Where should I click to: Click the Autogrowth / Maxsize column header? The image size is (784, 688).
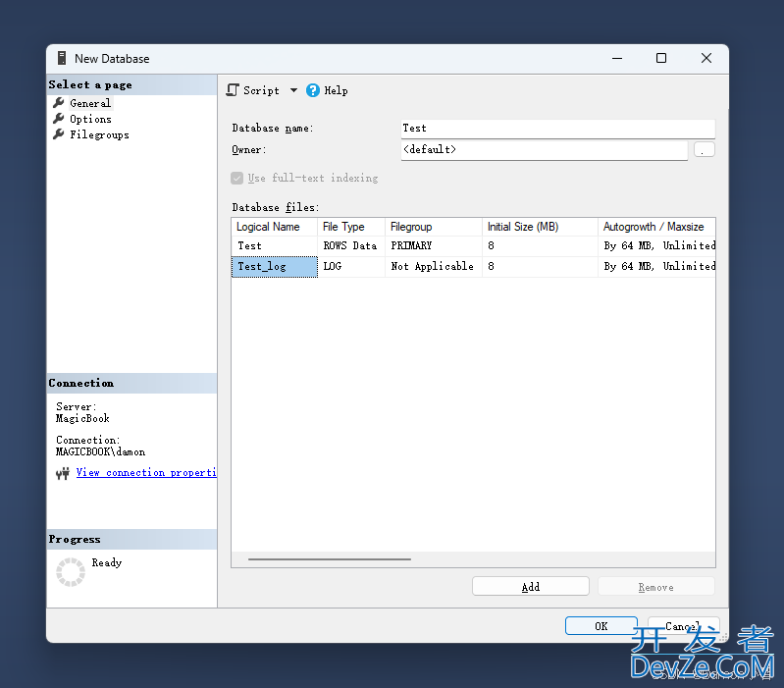coord(656,227)
